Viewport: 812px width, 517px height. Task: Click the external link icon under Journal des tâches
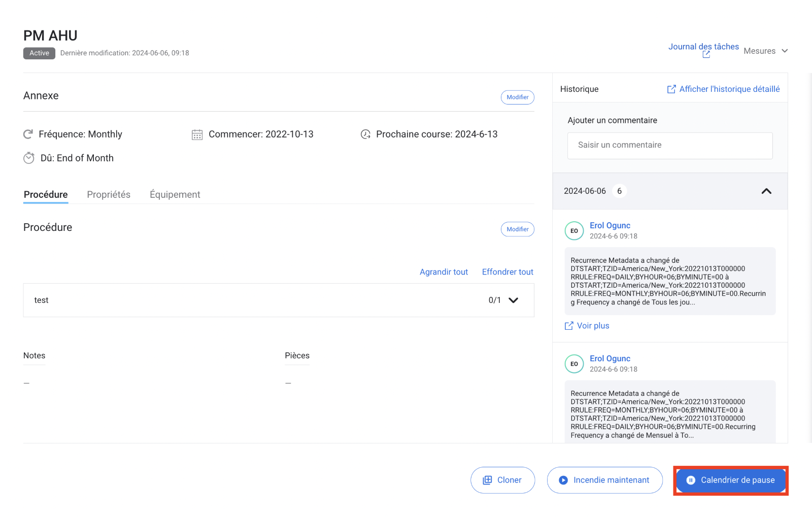pyautogui.click(x=706, y=55)
